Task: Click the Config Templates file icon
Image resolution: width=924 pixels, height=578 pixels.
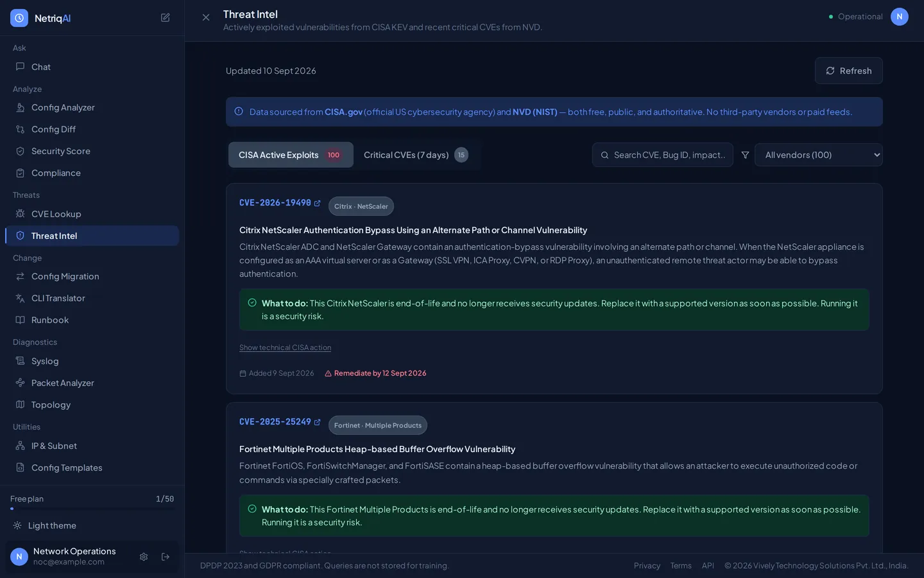Action: pos(20,468)
